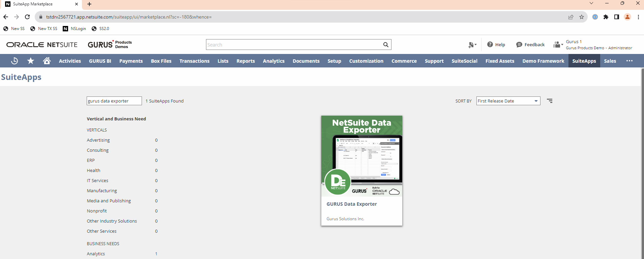644x259 pixels.
Task: Open the browser side panel icon
Action: (x=617, y=17)
